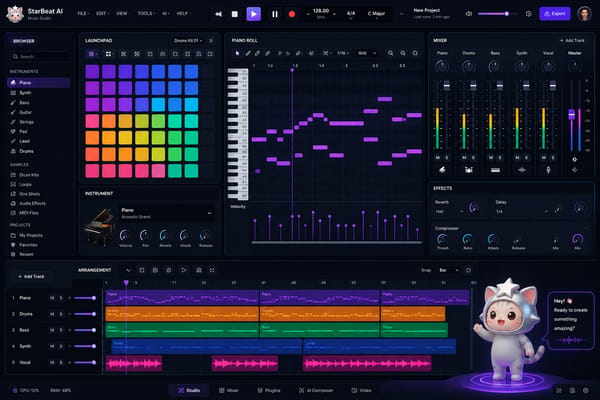Solo the Drums channel in Mixer
The image size is (600, 400).
(x=473, y=158)
